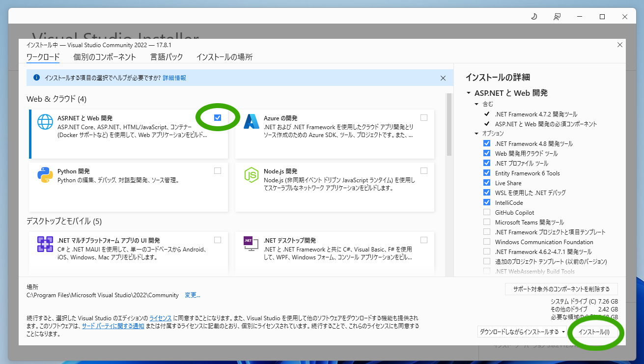Check the .NET マルチプラットフォーム アプリ workload

point(218,240)
